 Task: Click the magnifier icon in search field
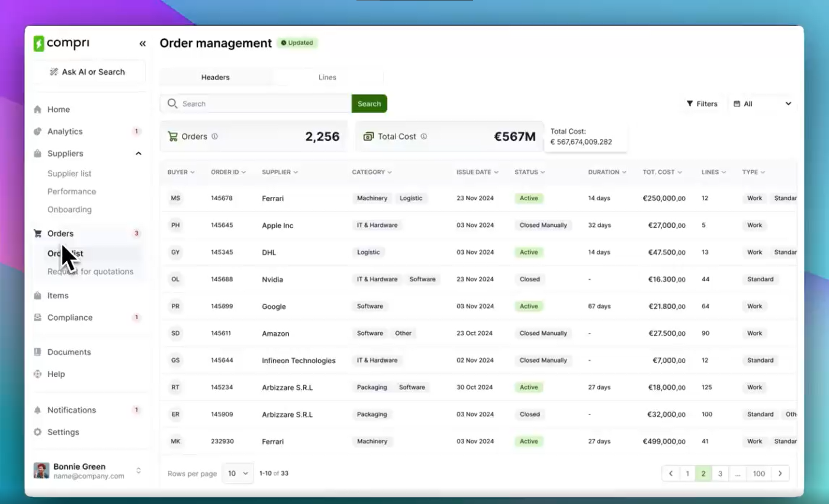(172, 104)
